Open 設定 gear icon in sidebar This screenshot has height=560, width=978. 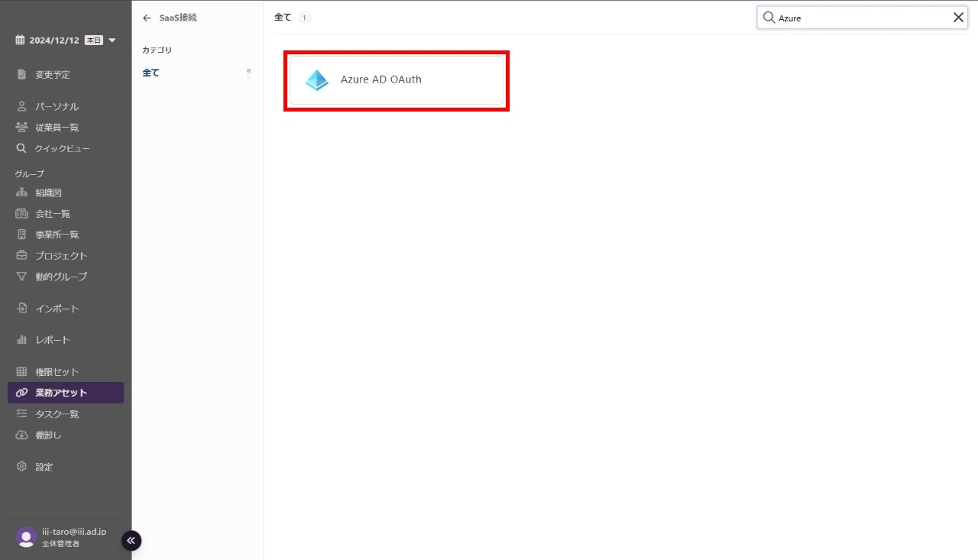tap(22, 467)
